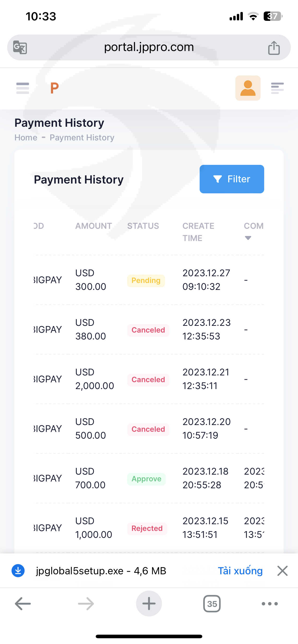Viewport: 298px width, 644px height.
Task: Click the Filter button
Action: tap(232, 179)
